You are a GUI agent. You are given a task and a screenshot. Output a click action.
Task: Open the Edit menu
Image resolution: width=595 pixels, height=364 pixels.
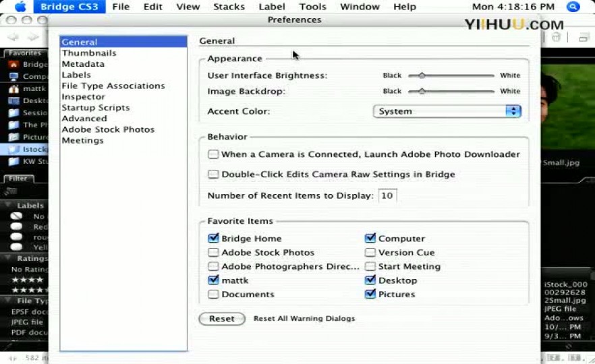(x=153, y=7)
